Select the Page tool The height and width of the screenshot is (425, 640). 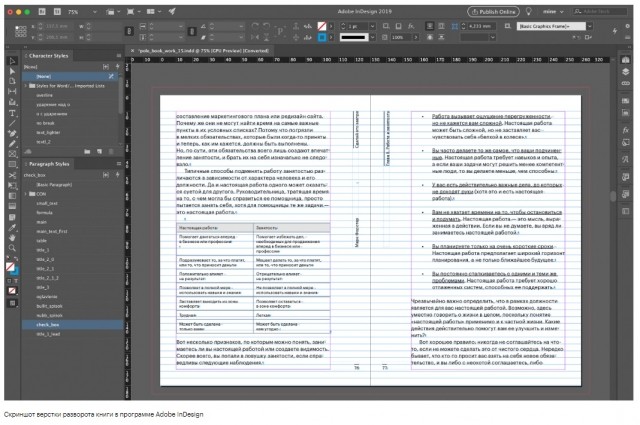(x=12, y=81)
